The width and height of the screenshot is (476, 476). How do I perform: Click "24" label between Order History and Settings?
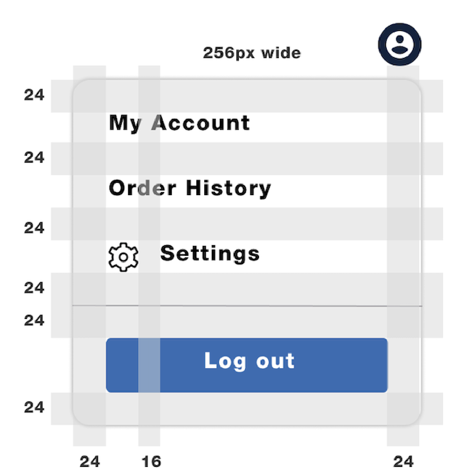point(34,228)
